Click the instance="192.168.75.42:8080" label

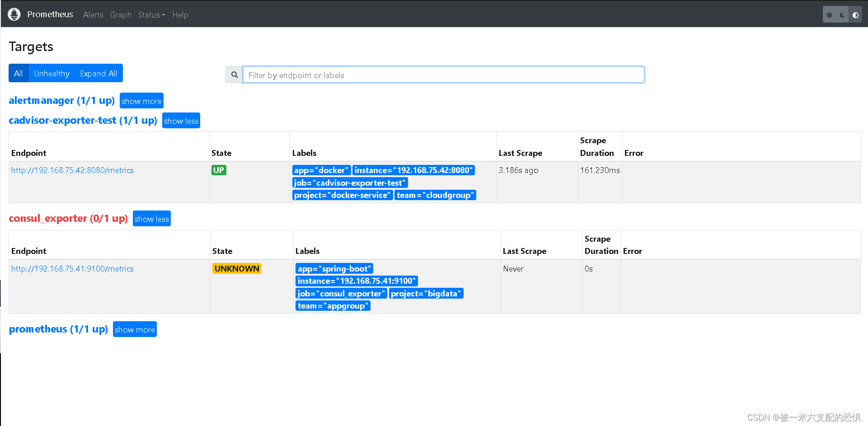click(413, 170)
